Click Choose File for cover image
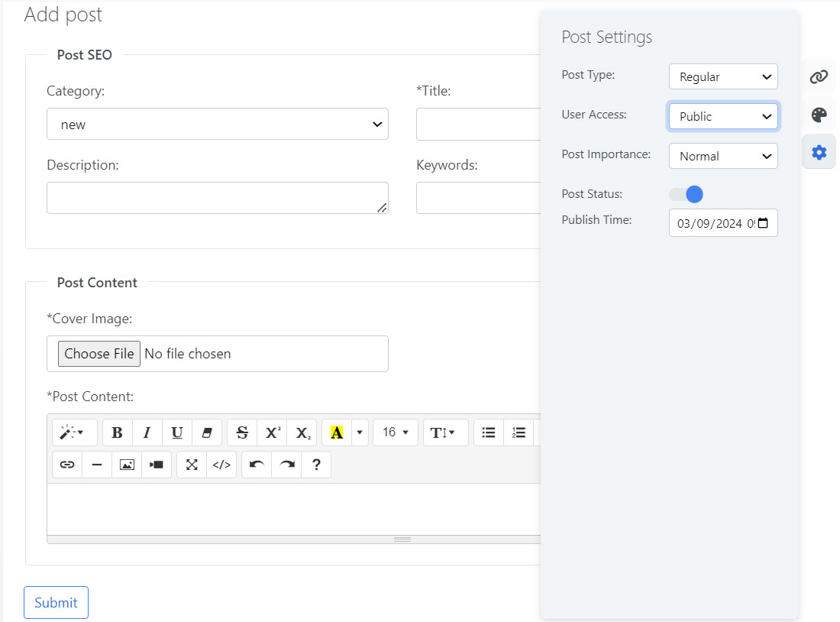 point(99,354)
